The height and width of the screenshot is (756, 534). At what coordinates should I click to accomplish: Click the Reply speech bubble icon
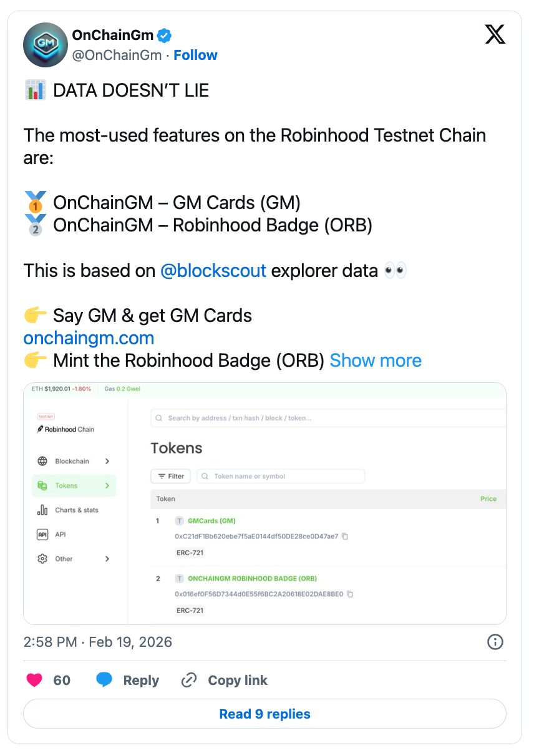104,680
